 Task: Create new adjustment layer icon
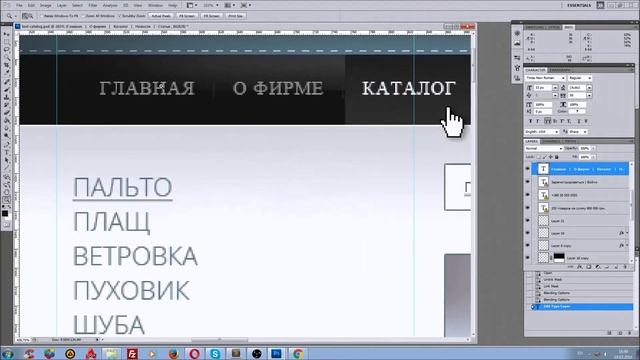[x=598, y=267]
